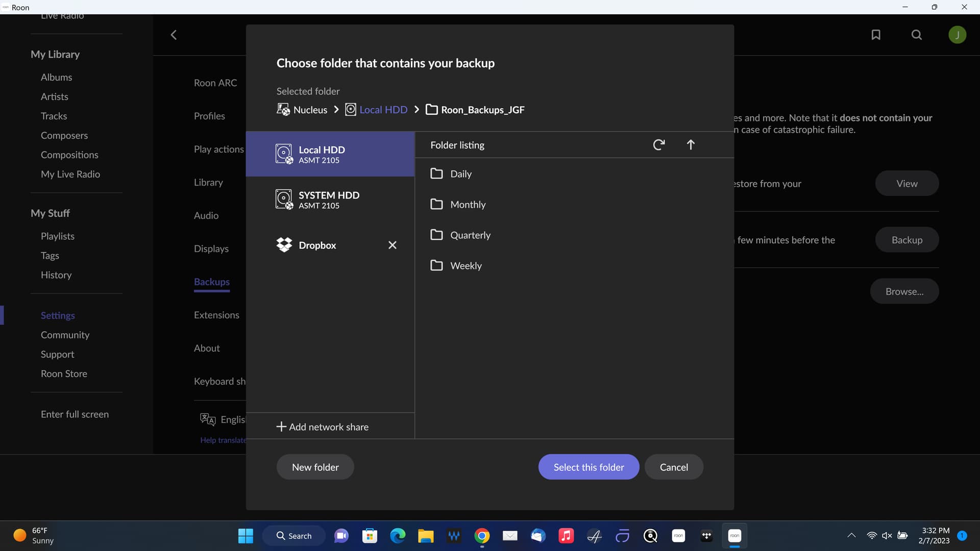
Task: Add a network share
Action: [322, 427]
